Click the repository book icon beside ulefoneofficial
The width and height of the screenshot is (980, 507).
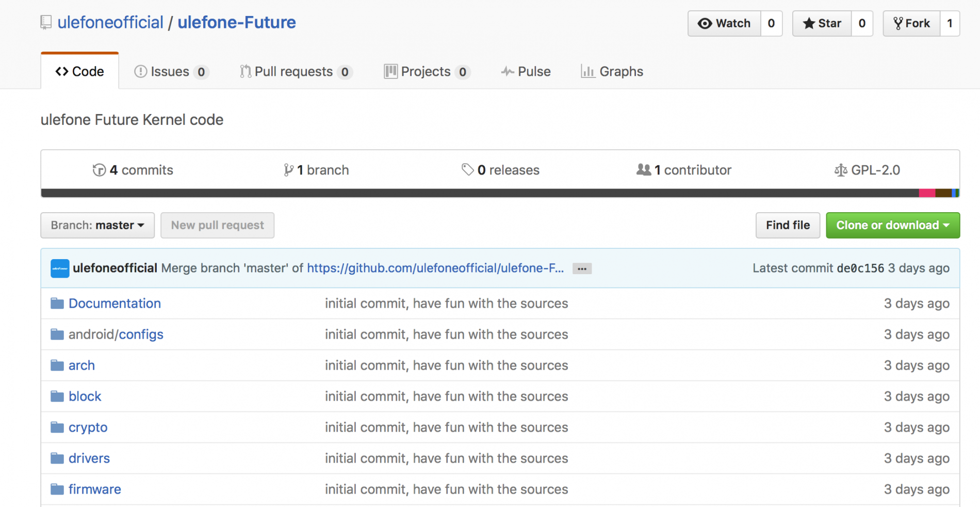coord(46,23)
